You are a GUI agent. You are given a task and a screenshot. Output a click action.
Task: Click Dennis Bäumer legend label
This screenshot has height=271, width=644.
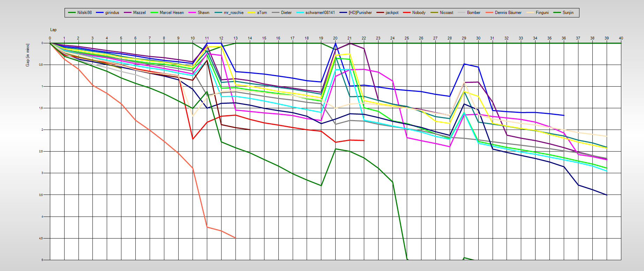tap(508, 13)
